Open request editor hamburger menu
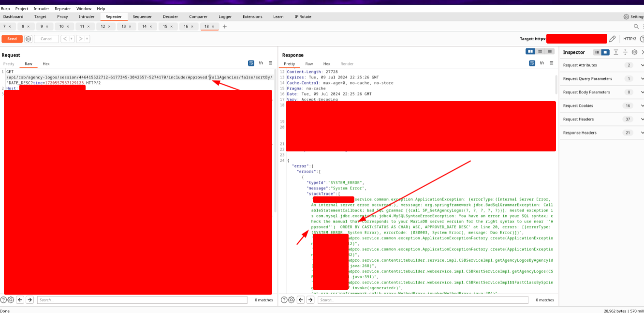The image size is (644, 313). tap(270, 63)
